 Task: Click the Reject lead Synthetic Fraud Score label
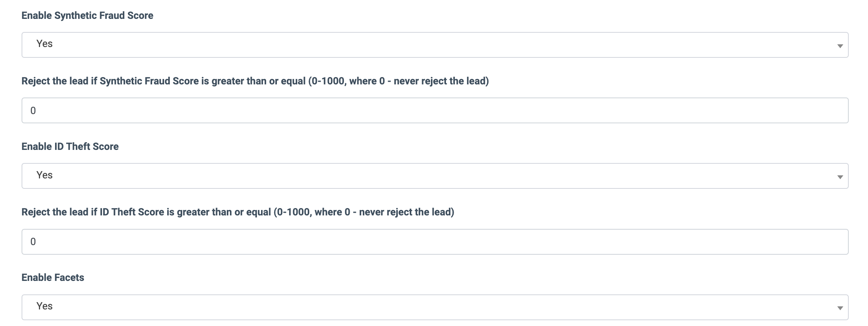[164, 81]
